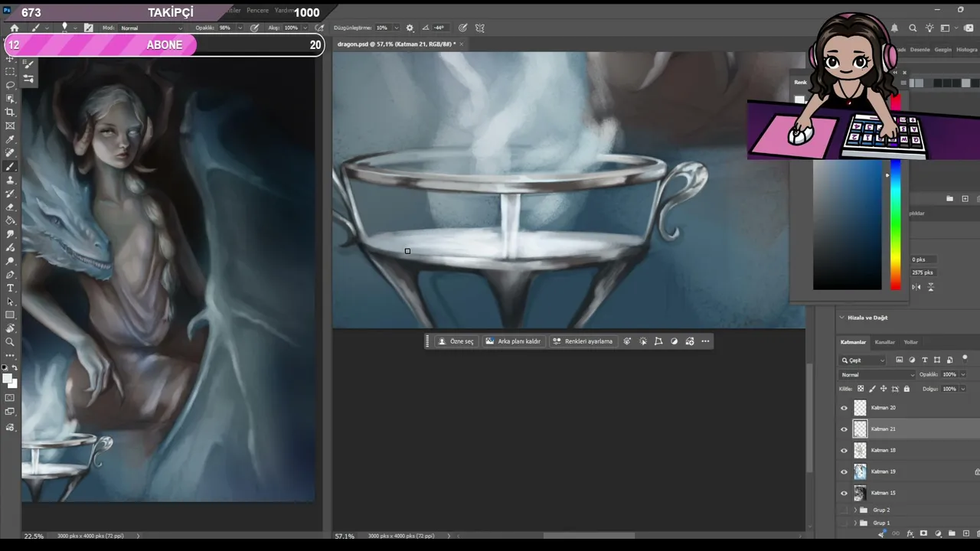Toggle symmetry paint butterfly icon
Image resolution: width=980 pixels, height=551 pixels.
click(x=480, y=28)
